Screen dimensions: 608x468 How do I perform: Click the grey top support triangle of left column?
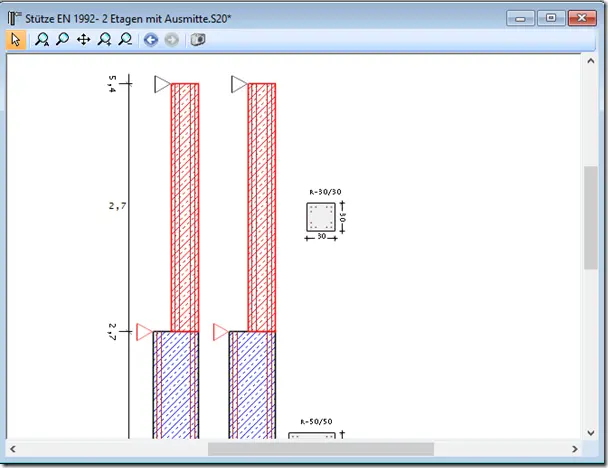pyautogui.click(x=162, y=84)
